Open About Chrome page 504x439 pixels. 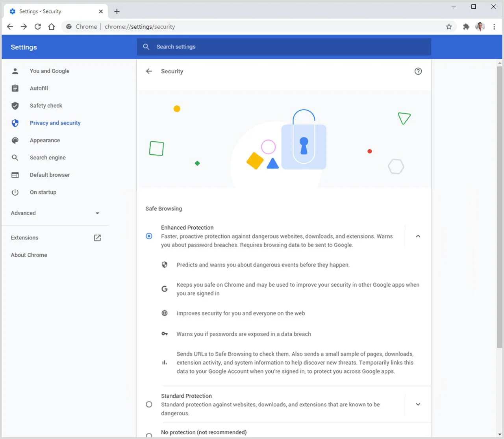click(x=29, y=255)
